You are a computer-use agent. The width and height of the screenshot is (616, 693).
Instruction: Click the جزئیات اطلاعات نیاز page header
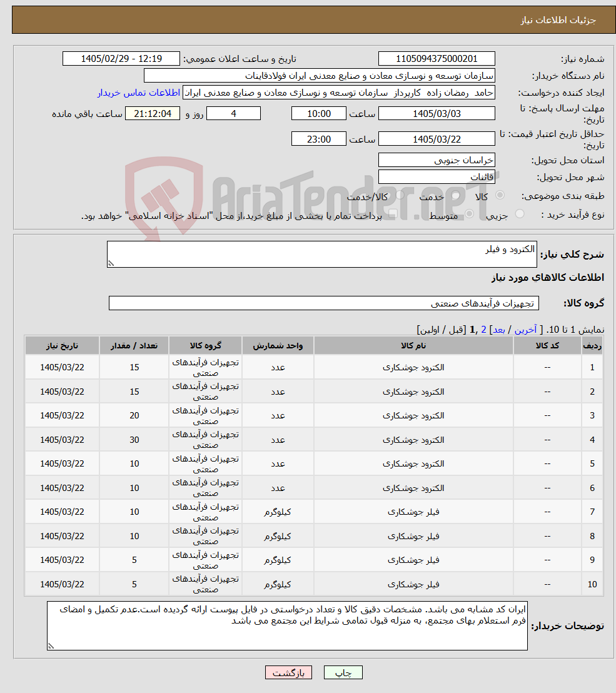[x=558, y=20]
